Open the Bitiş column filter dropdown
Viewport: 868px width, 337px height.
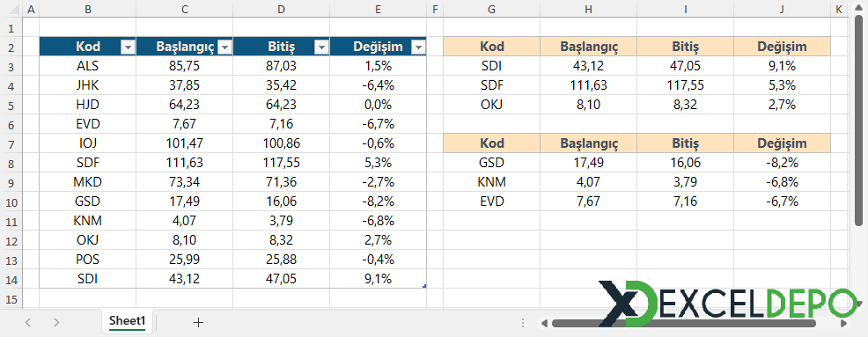click(321, 48)
